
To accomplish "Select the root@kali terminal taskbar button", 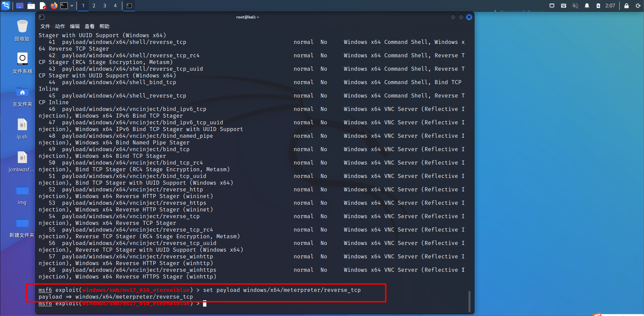I will (x=129, y=6).
